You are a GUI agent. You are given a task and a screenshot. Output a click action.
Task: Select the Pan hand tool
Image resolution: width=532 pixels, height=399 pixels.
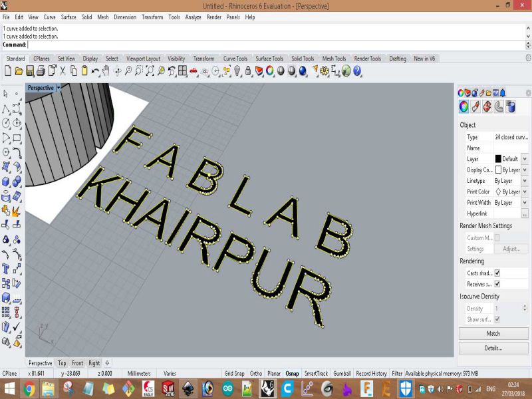106,71
